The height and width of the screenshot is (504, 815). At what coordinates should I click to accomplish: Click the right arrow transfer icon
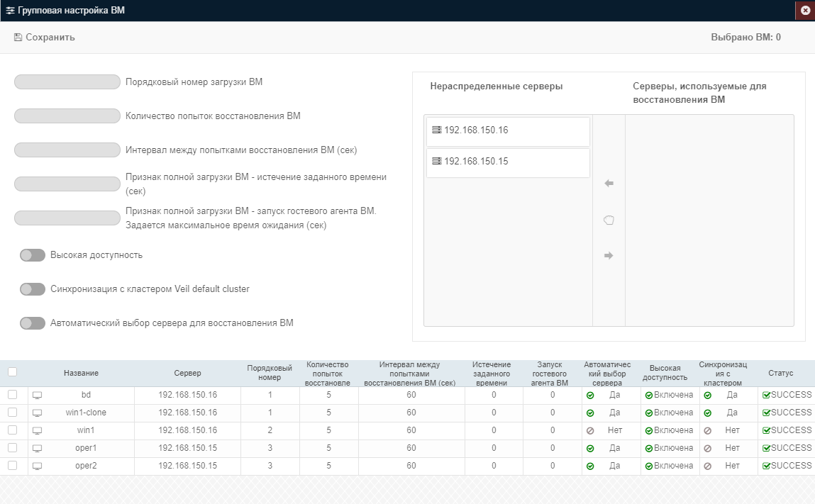click(609, 256)
